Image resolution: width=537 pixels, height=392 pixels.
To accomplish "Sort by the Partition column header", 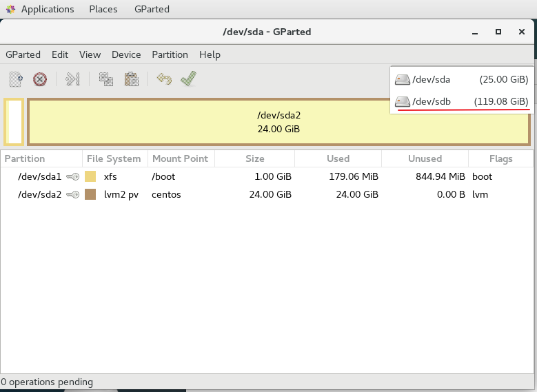I will (x=41, y=158).
